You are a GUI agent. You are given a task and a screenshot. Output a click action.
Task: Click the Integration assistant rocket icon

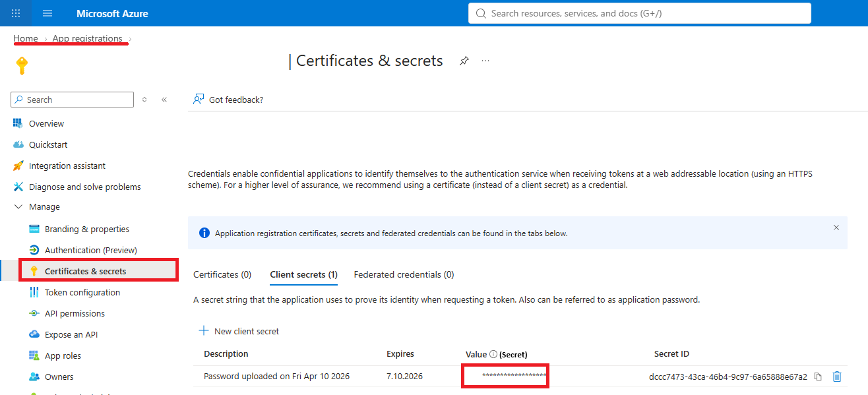click(18, 166)
